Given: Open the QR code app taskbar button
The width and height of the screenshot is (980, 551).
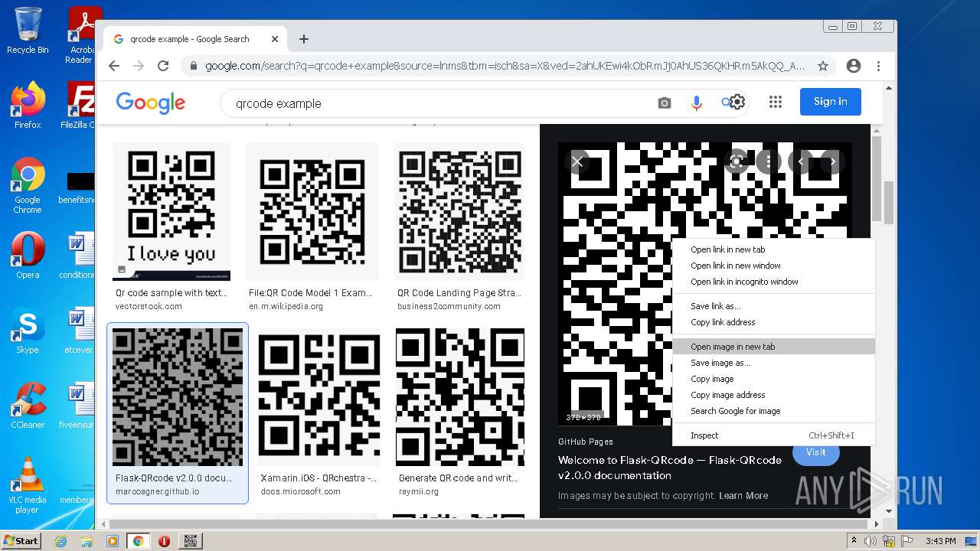Looking at the screenshot, I should click(191, 541).
